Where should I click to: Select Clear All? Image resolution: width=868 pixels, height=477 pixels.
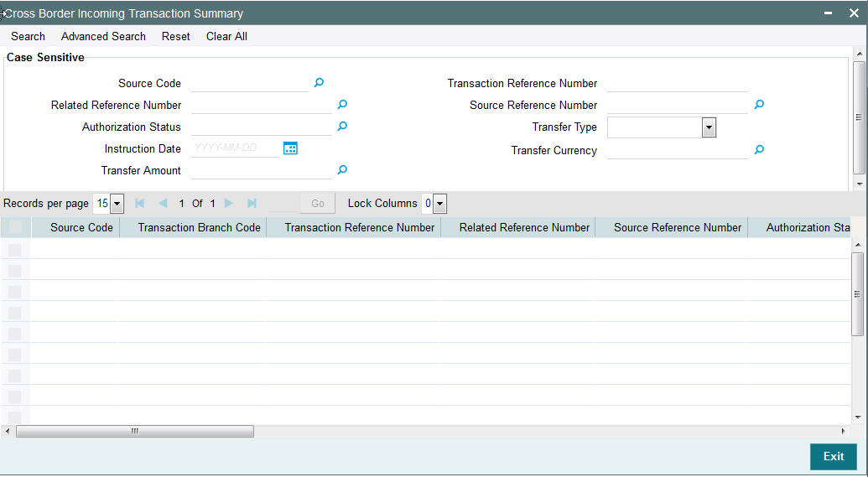click(227, 36)
